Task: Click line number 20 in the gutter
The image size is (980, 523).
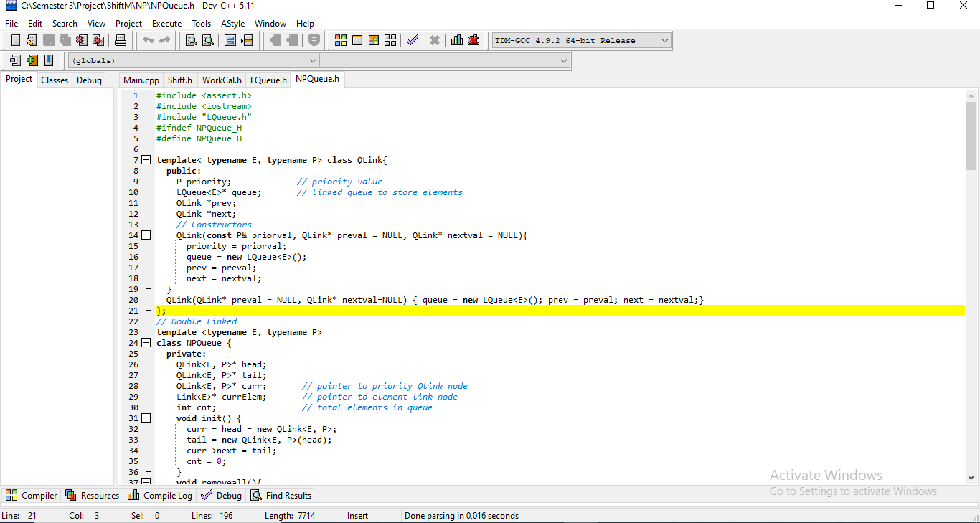Action: click(x=133, y=300)
